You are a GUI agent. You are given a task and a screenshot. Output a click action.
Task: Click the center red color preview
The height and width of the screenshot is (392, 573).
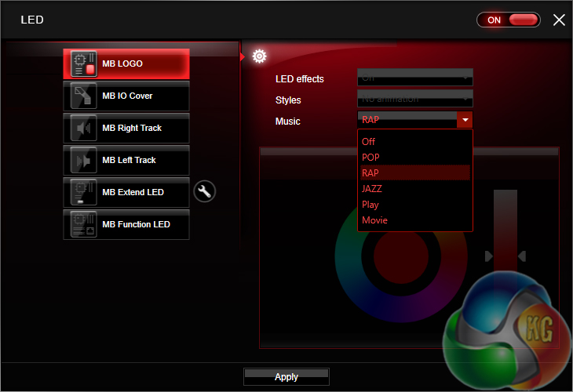coord(401,256)
